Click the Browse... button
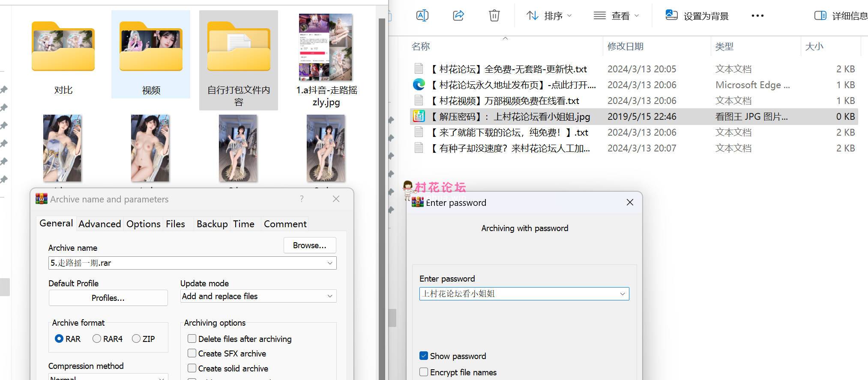 click(310, 245)
